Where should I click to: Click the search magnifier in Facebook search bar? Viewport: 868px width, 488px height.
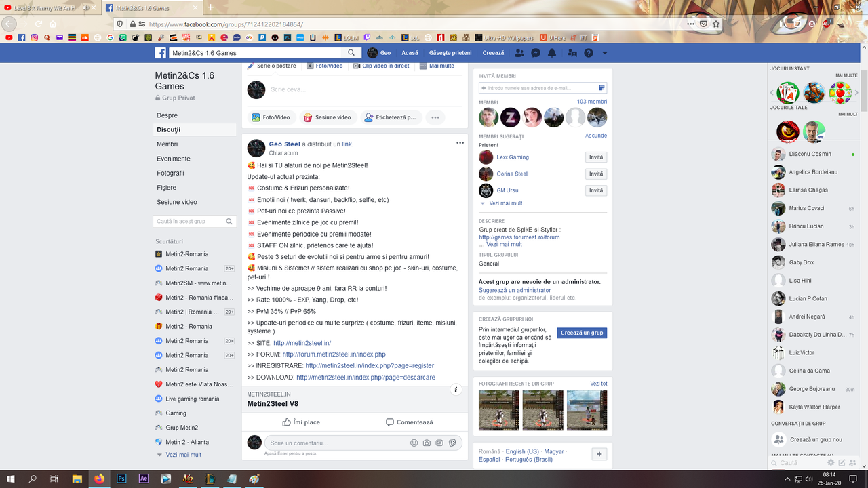351,53
